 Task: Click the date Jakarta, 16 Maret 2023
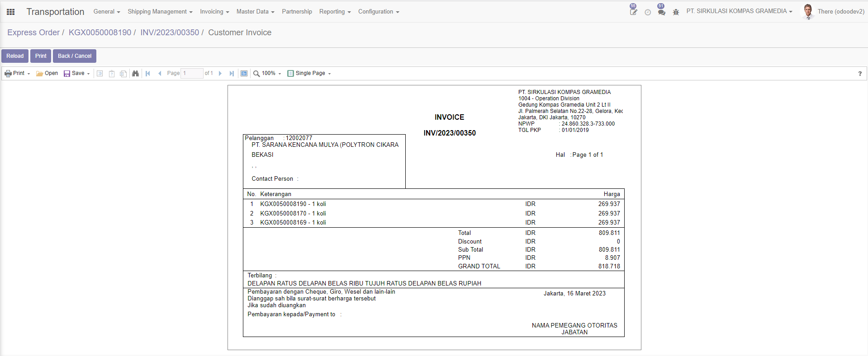(x=574, y=294)
